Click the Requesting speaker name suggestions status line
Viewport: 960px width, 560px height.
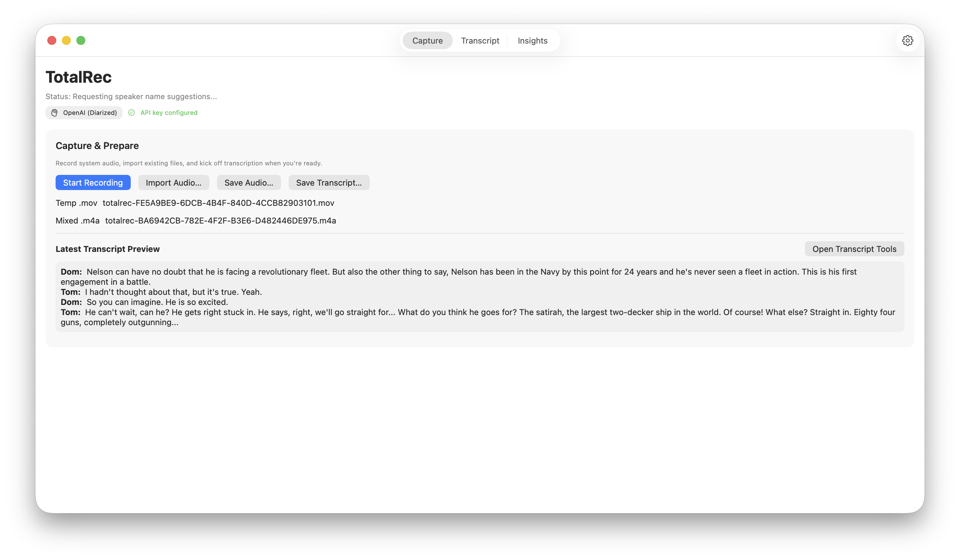[131, 97]
